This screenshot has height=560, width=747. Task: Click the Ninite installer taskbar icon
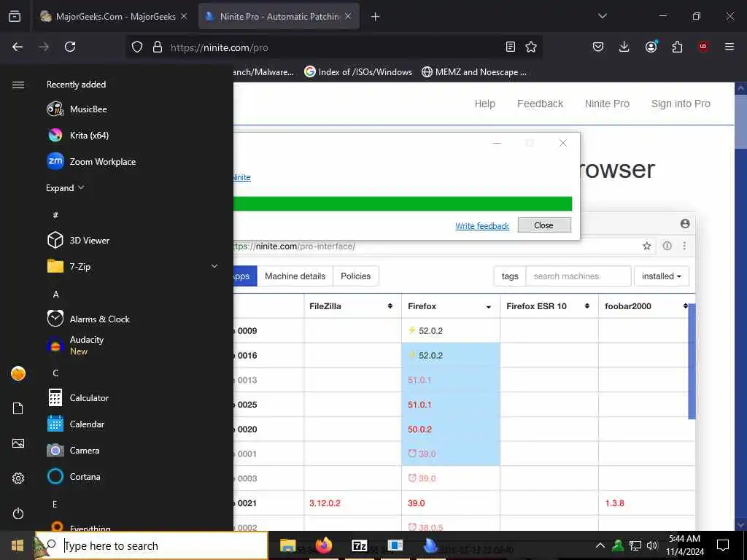click(x=430, y=545)
